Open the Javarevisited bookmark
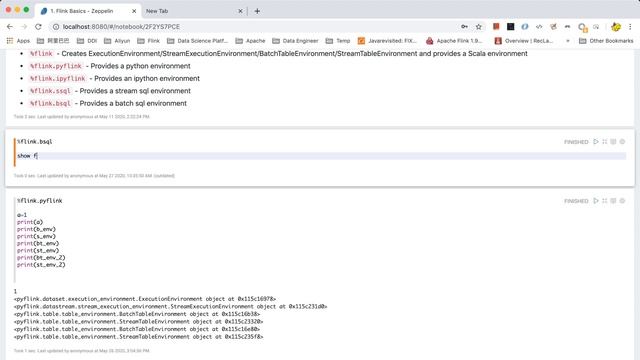640x360 pixels. tap(387, 41)
